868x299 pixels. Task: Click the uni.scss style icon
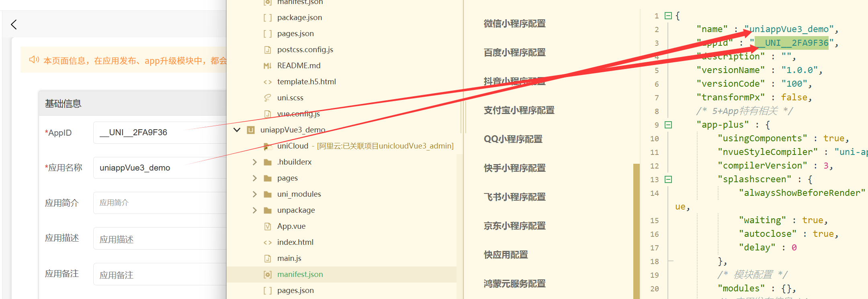coord(268,98)
